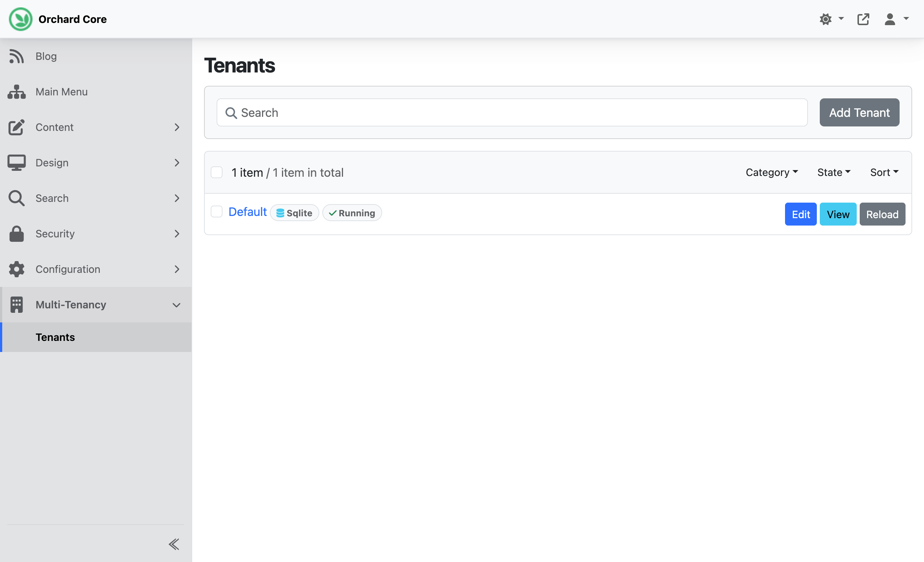
Task: Click the Multi-Tenancy building icon
Action: coord(17,305)
